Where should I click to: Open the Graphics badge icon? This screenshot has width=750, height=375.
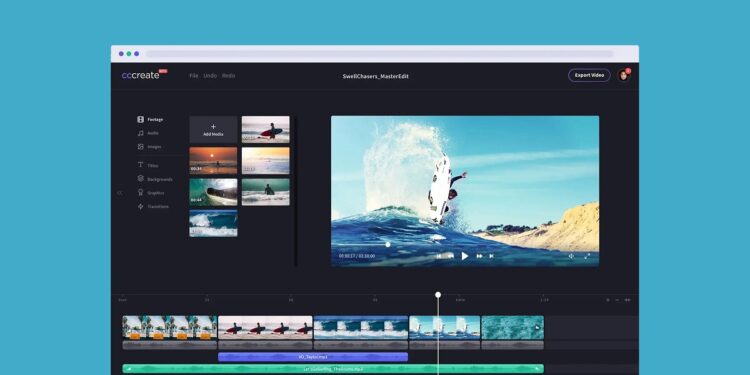pos(141,192)
